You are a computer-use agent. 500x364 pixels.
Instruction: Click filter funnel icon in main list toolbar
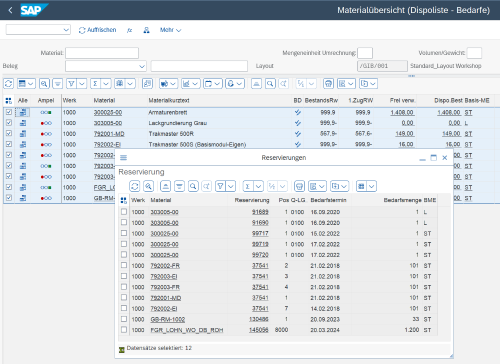coord(71,83)
